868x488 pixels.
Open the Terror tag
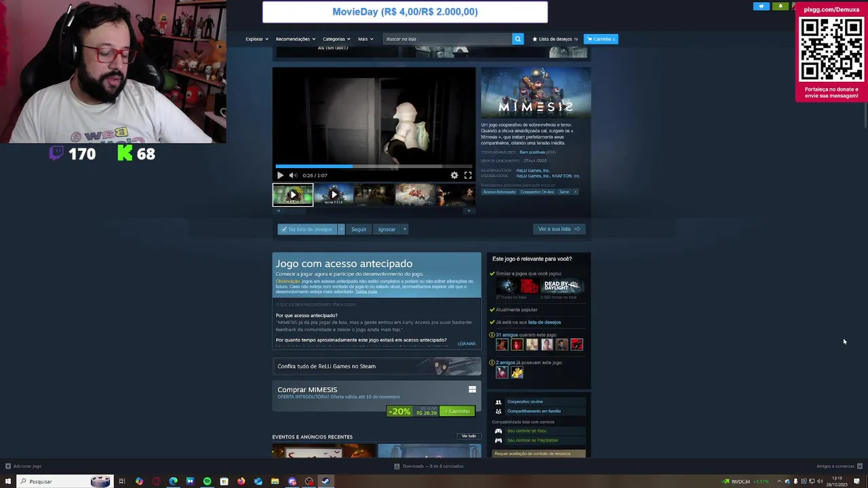tap(564, 192)
